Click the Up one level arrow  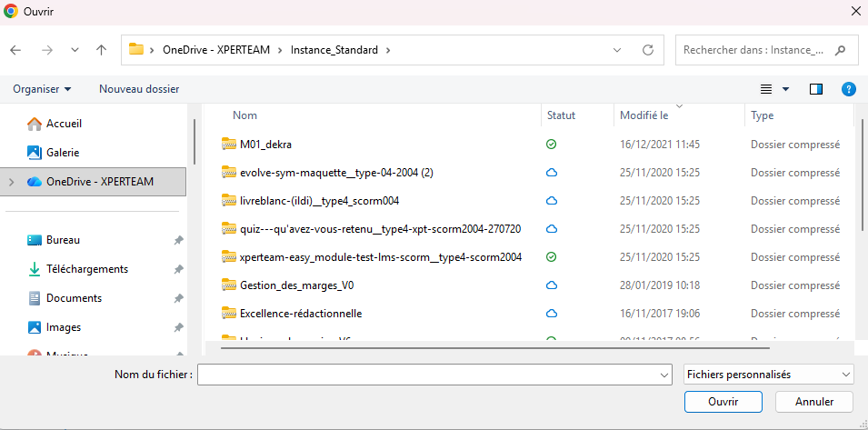[102, 50]
